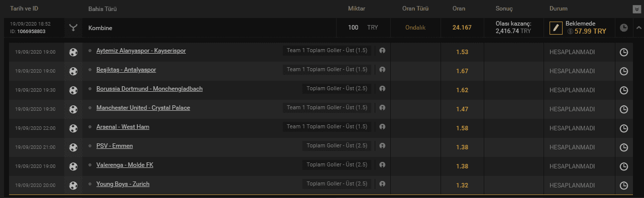The image size is (644, 198).
Task: Click soccer ball icon on Young Boys - Zurich row
Action: [73, 185]
